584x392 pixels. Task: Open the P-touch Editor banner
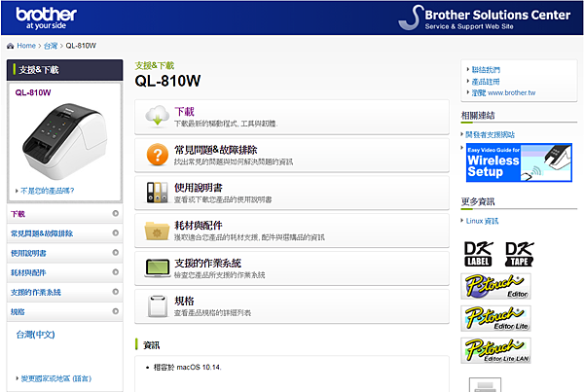(495, 286)
